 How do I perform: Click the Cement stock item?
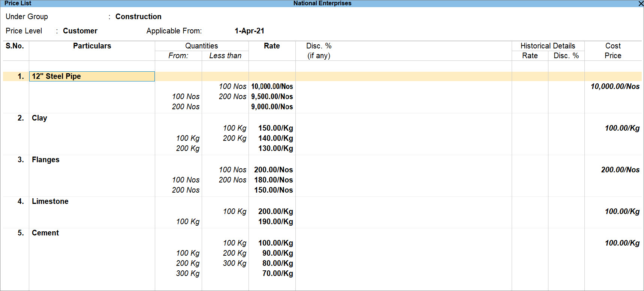point(45,233)
